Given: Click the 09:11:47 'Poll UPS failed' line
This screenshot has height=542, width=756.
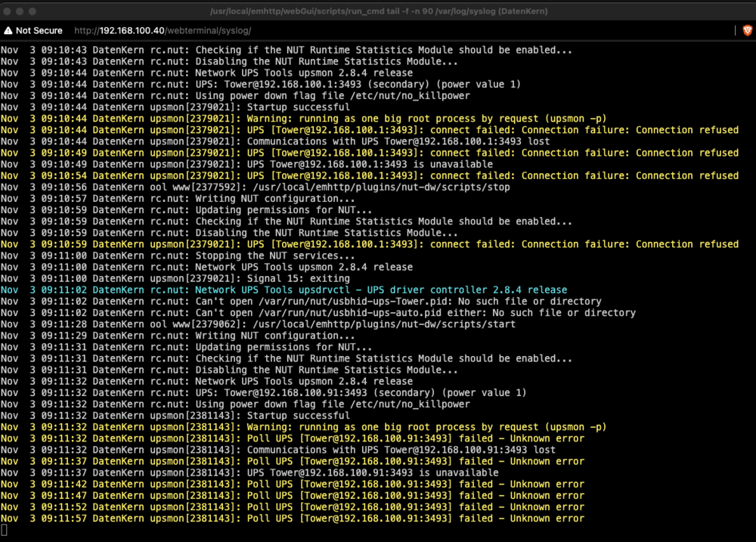Looking at the screenshot, I should (292, 496).
